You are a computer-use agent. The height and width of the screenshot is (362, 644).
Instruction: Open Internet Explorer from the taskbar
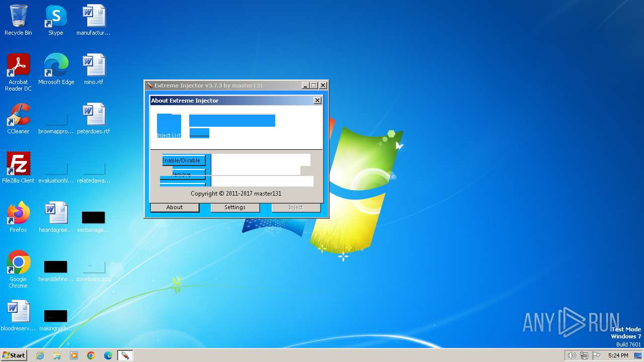(x=40, y=355)
